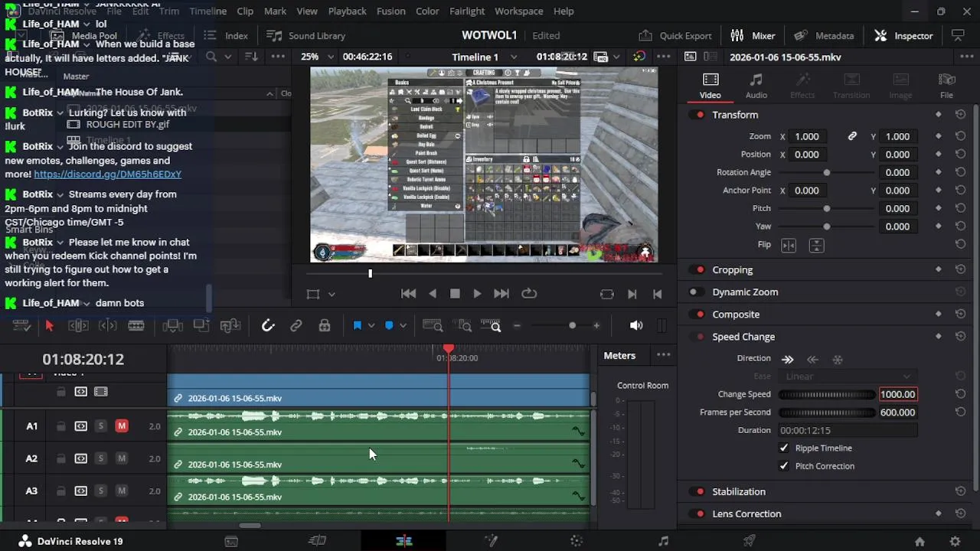Open the Metadata panel
The height and width of the screenshot is (551, 980).
(x=824, y=36)
